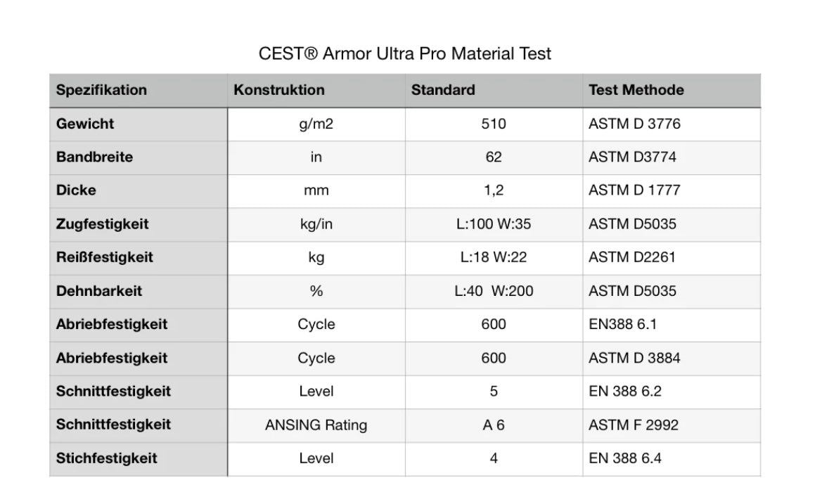Select the L:100 W:35 value cell

pyautogui.click(x=493, y=224)
